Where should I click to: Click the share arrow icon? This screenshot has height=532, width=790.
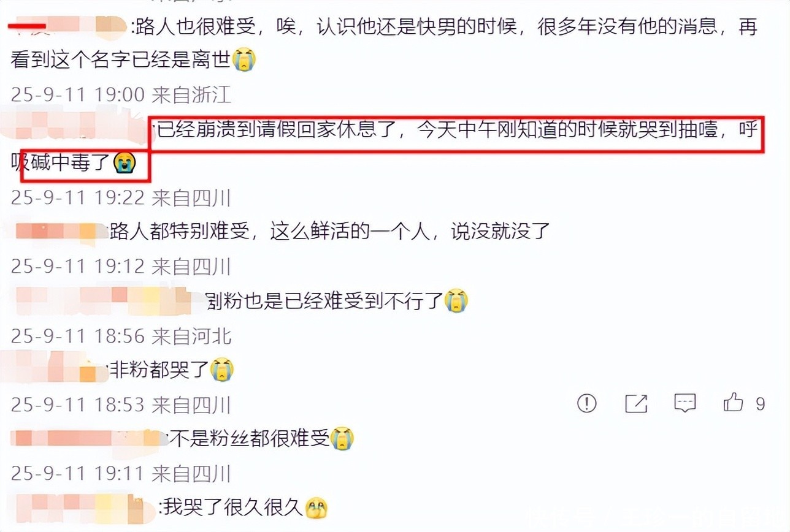(x=636, y=403)
